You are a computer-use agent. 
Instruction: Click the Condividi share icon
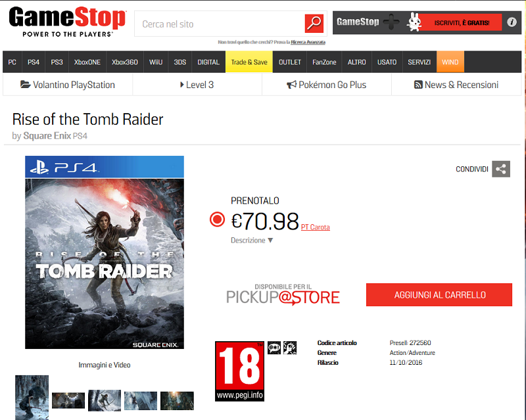pos(501,169)
